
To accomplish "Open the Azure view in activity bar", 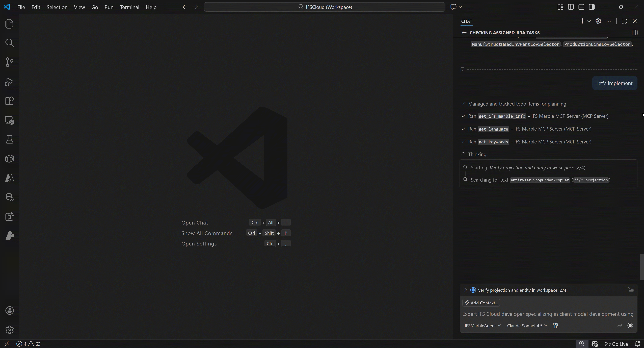I will pyautogui.click(x=10, y=178).
